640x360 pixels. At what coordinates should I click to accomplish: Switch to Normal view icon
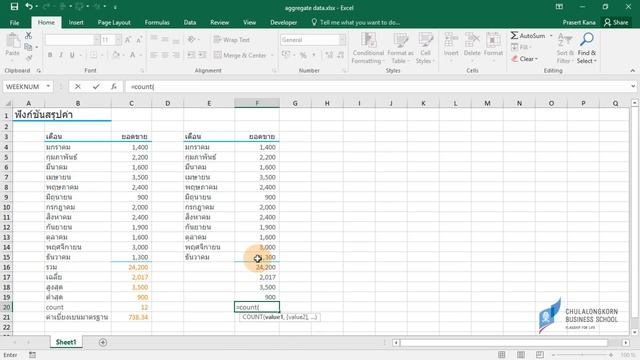pos(502,355)
